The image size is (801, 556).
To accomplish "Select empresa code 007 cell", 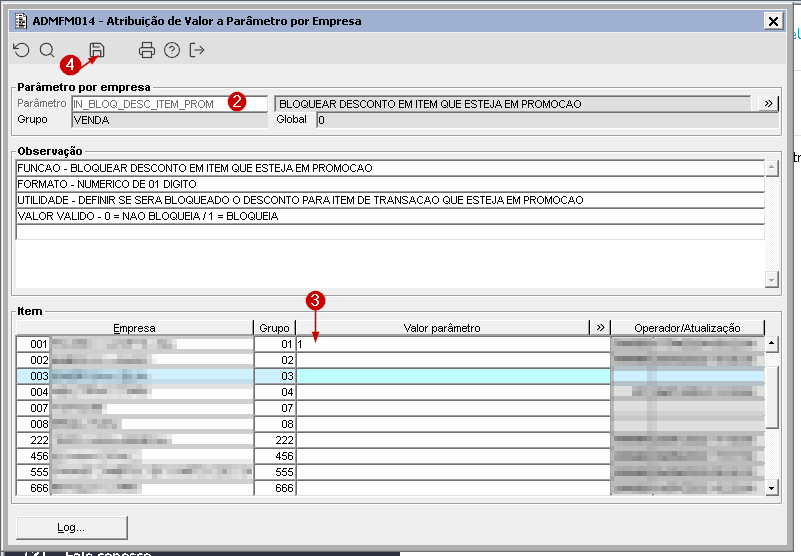I will pyautogui.click(x=34, y=408).
